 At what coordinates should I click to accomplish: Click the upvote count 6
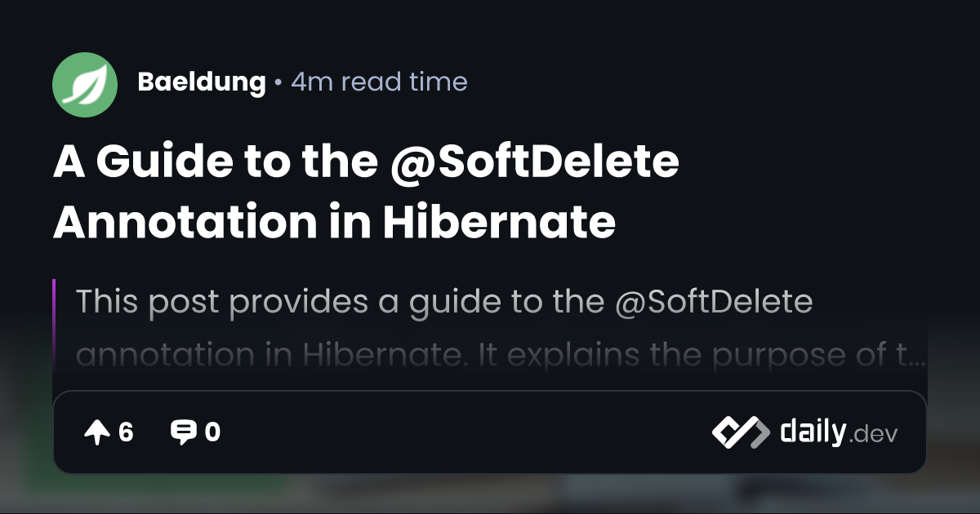point(126,432)
